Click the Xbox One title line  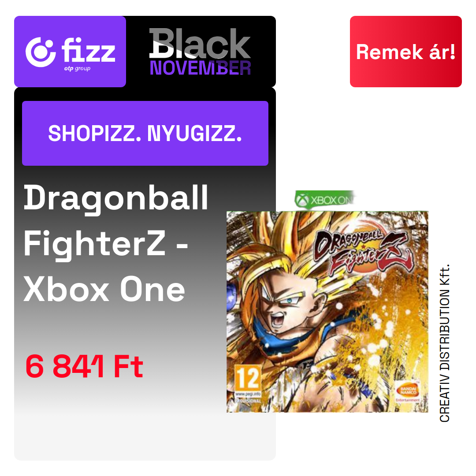104,289
